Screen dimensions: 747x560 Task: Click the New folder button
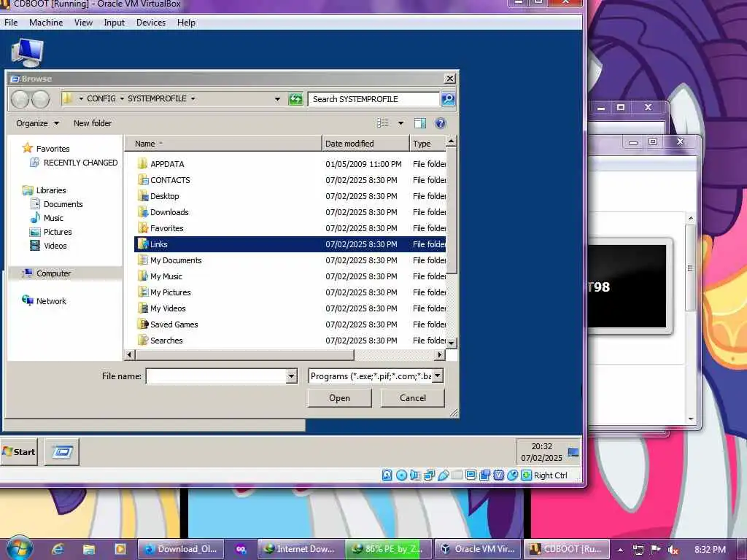pos(93,123)
